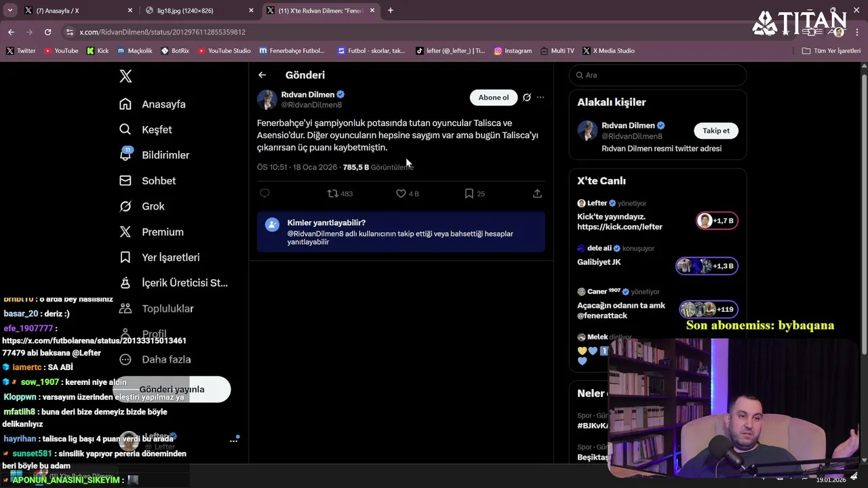Screen dimensions: 868x488
Task: Open account switcher three dots near Lefter
Action: (x=233, y=441)
